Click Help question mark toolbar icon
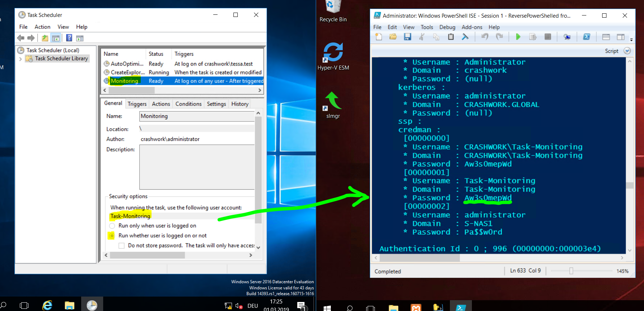Image resolution: width=644 pixels, height=311 pixels. tap(69, 38)
